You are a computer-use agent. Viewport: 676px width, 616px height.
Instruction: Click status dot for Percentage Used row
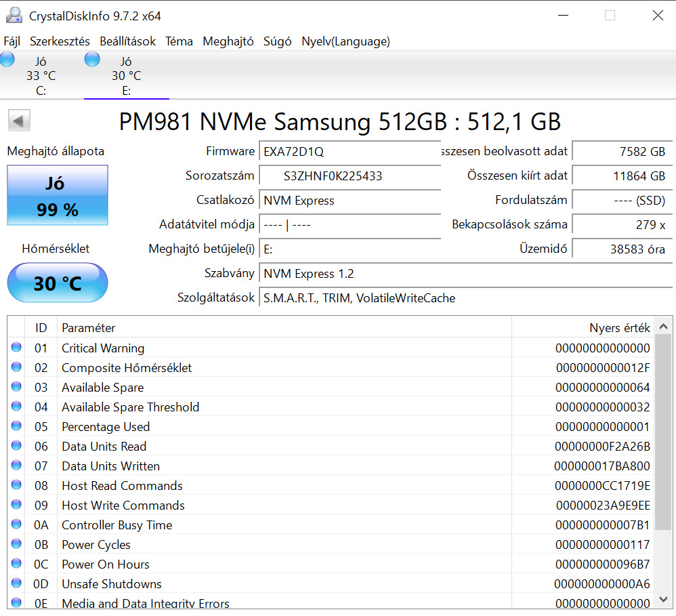[x=16, y=426]
